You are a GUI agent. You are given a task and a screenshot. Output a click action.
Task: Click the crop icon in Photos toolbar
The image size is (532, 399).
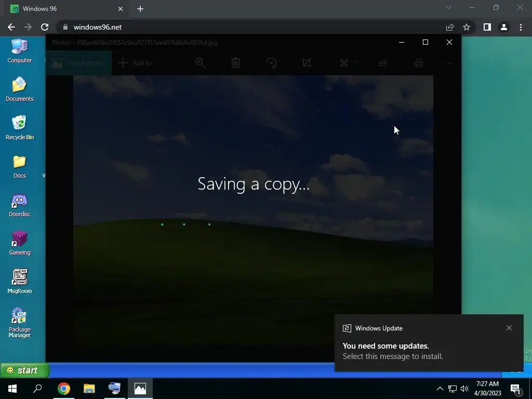pyautogui.click(x=307, y=63)
